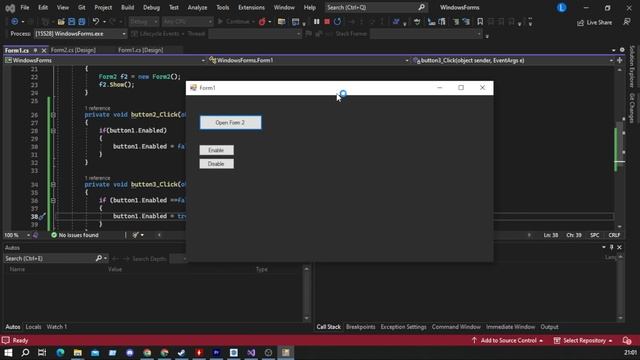
Task: Toggle a bookmark with the toolbar bookmark icon
Action: pos(480,22)
